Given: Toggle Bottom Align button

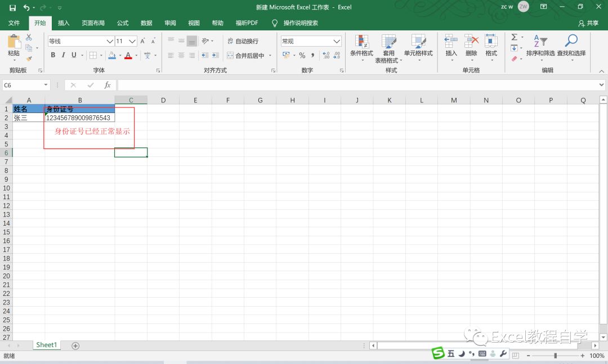Looking at the screenshot, I should point(192,41).
